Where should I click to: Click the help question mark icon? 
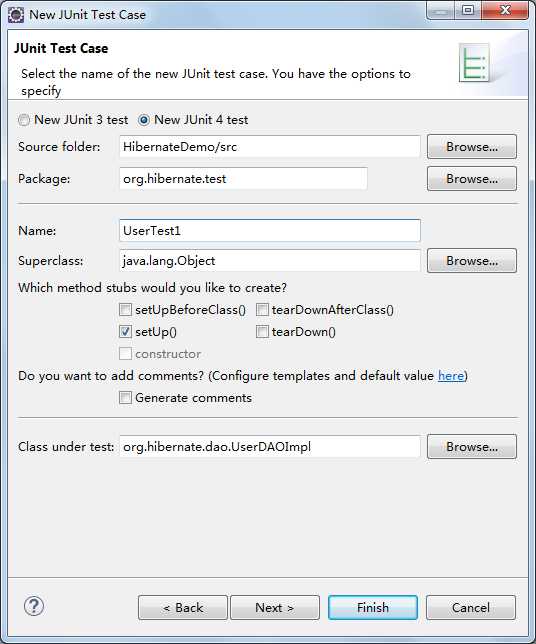[x=34, y=606]
